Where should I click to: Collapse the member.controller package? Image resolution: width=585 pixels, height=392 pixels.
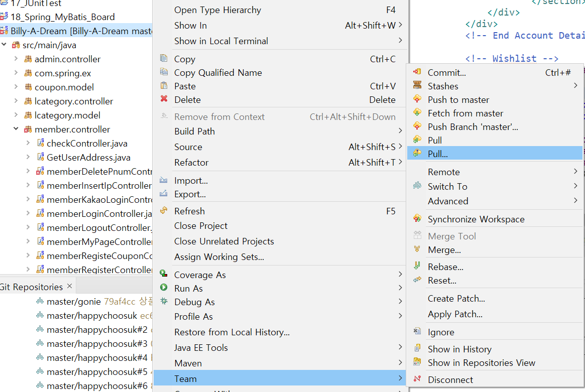point(16,128)
